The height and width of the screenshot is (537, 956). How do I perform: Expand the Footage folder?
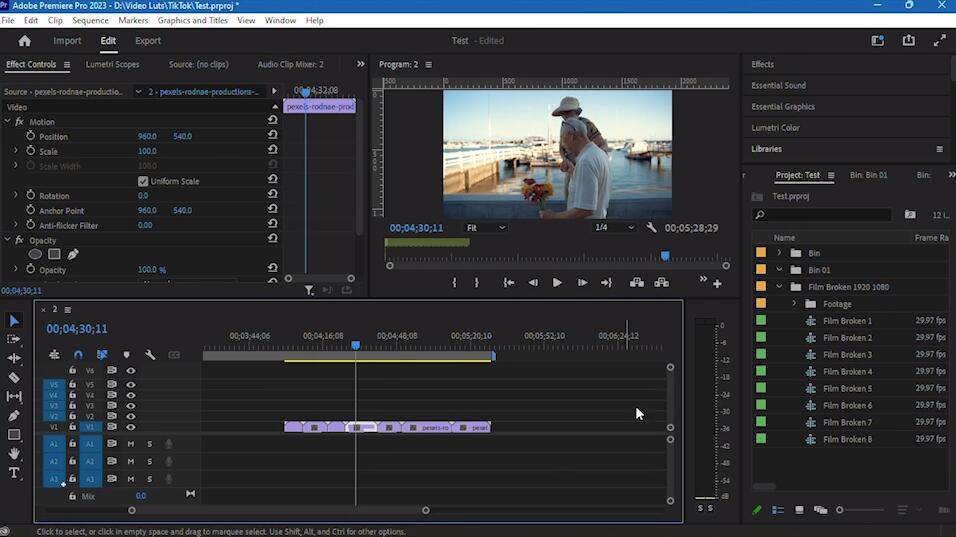pyautogui.click(x=794, y=304)
